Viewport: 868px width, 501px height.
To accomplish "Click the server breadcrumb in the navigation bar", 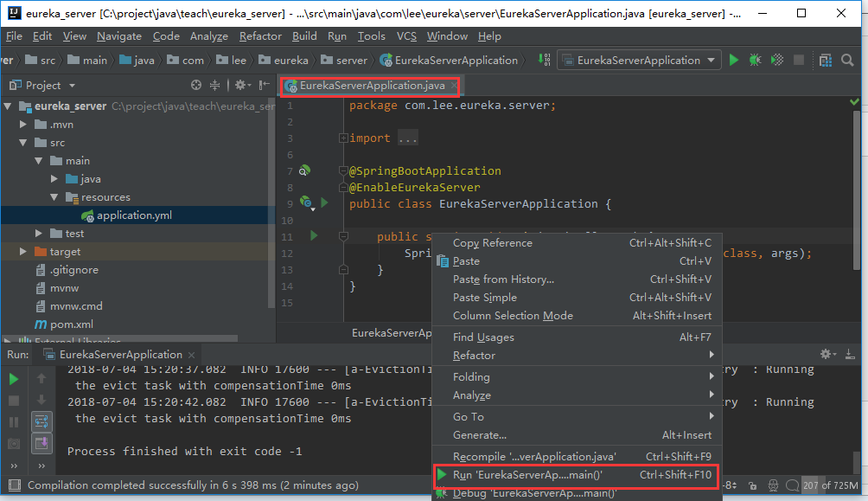I will 344,61.
